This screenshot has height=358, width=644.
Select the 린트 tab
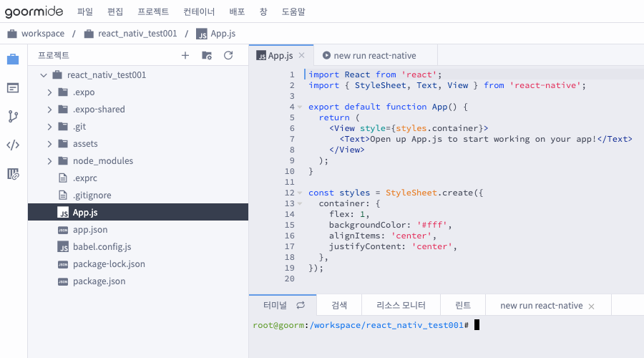tap(463, 306)
